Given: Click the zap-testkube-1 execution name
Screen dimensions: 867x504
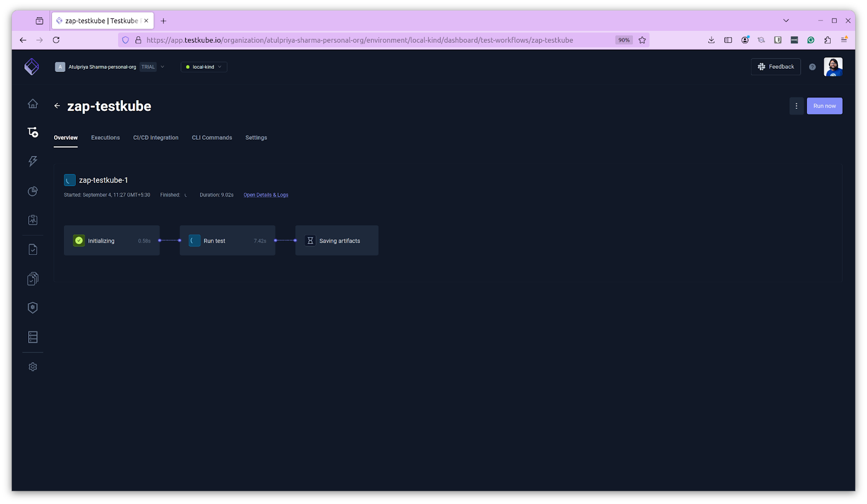Looking at the screenshot, I should [x=103, y=180].
